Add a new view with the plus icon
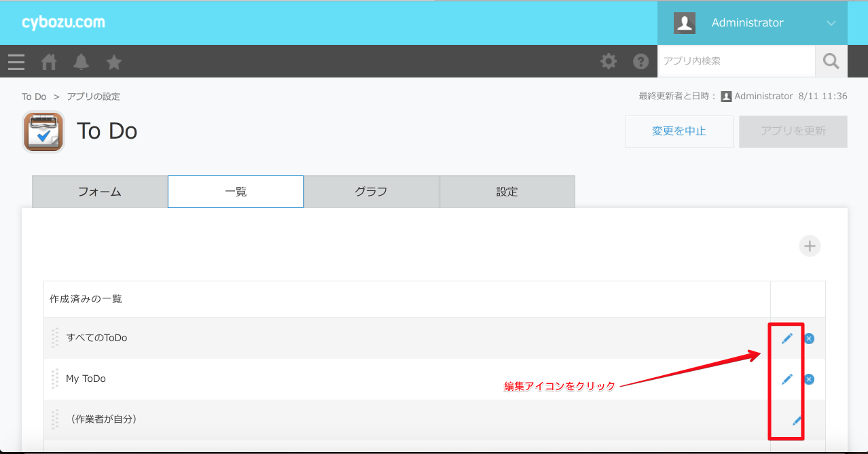 [809, 245]
